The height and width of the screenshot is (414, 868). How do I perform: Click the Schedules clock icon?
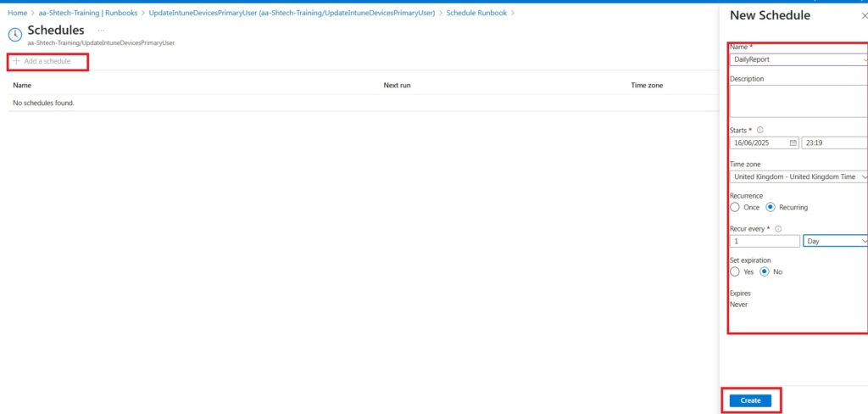pyautogui.click(x=15, y=35)
